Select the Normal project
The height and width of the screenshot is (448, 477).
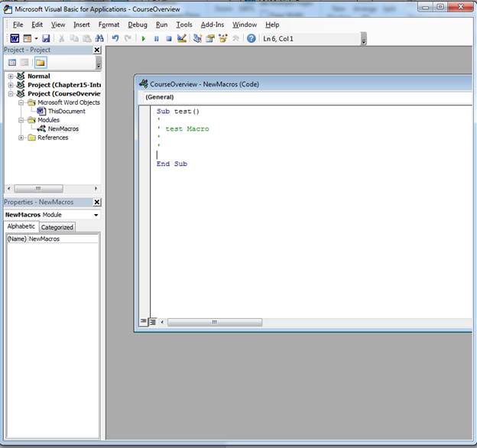39,76
